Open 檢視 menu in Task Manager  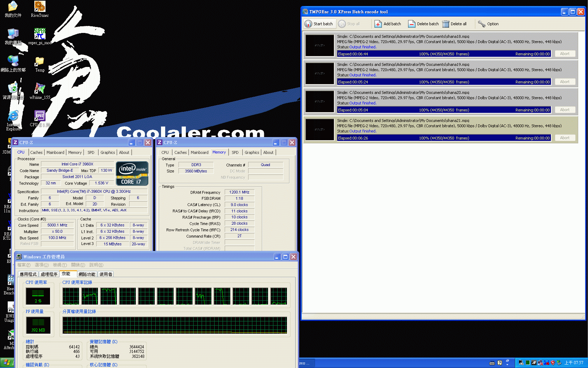coord(60,265)
